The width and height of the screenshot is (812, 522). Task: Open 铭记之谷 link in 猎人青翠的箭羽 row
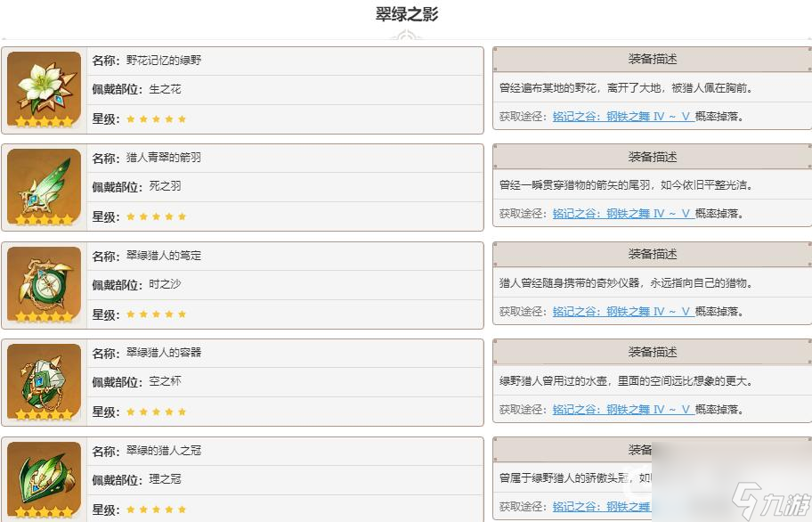pos(623,214)
